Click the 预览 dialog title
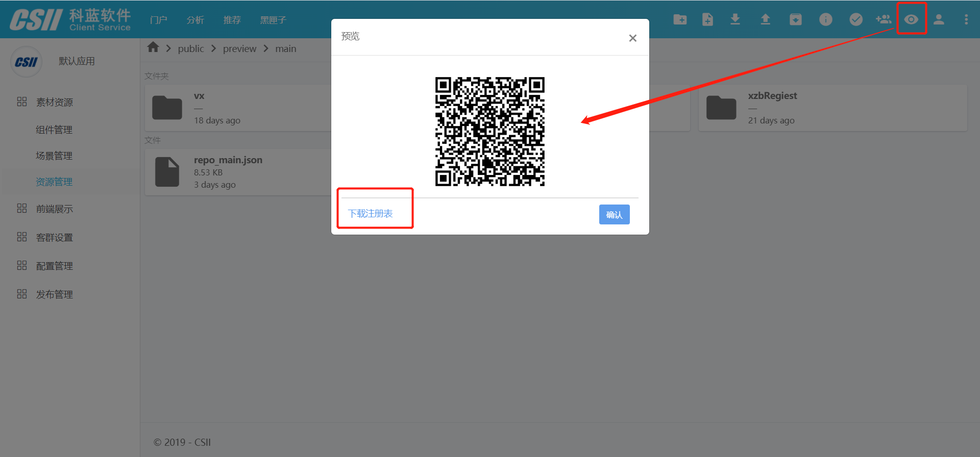This screenshot has height=457, width=980. pyautogui.click(x=350, y=36)
